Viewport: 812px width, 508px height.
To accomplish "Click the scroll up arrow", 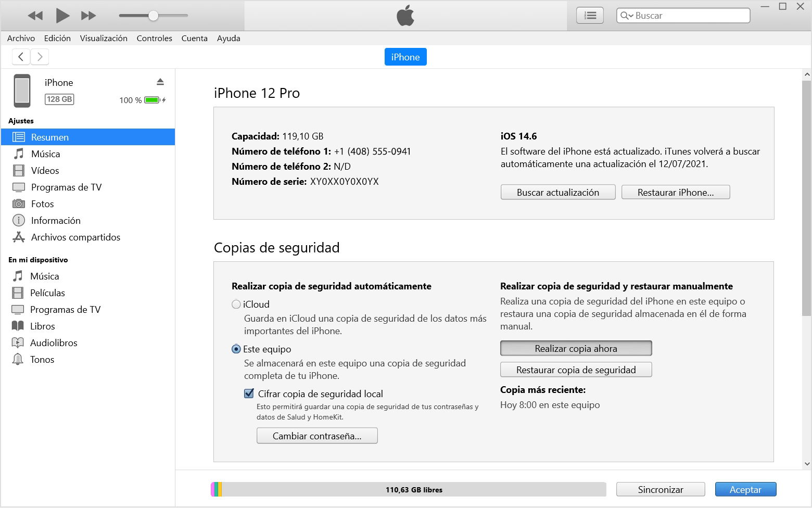I will [x=807, y=74].
